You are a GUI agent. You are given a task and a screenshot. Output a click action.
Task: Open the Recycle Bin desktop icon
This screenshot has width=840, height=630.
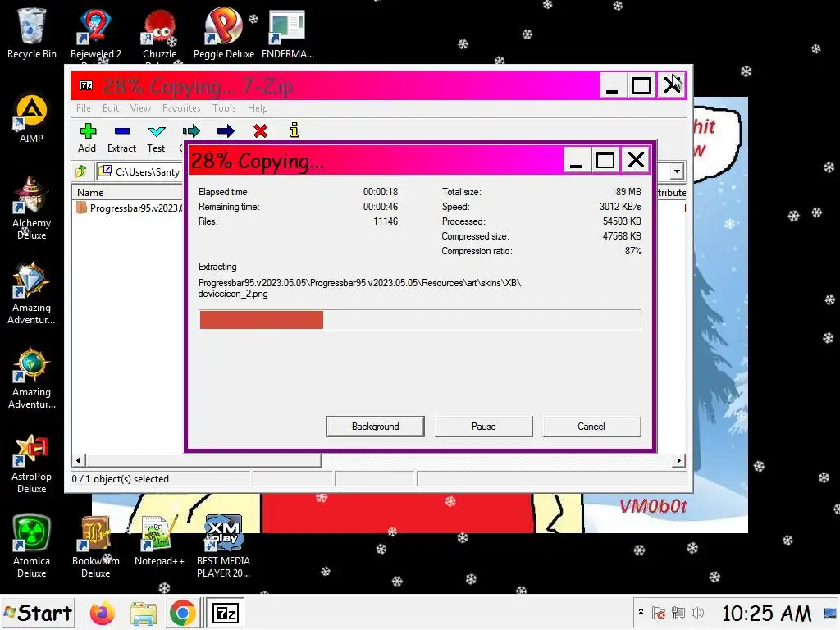(x=32, y=33)
